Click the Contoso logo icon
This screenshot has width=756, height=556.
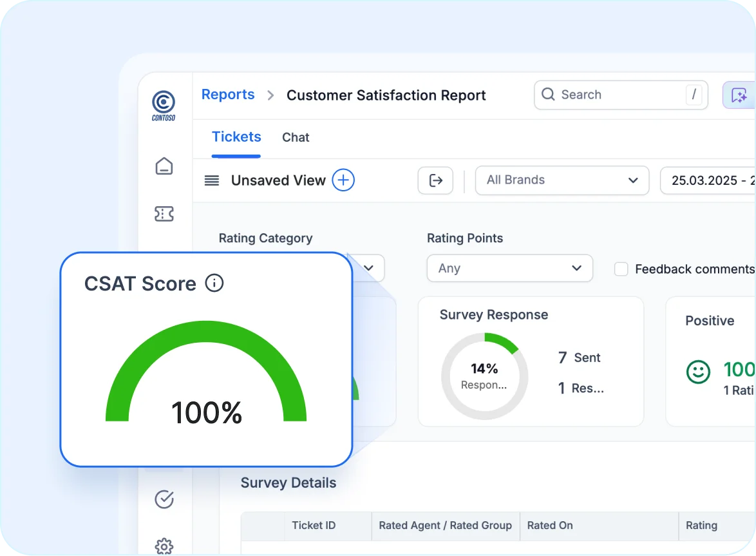point(164,104)
